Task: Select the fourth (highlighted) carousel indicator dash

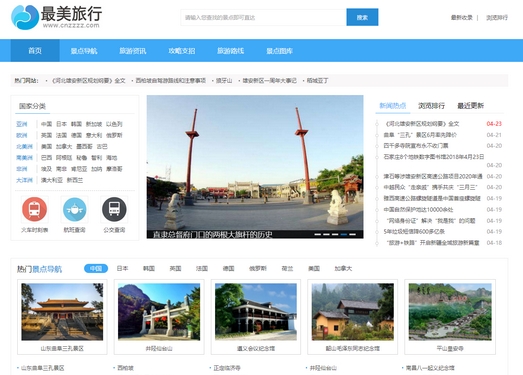Action: (x=344, y=235)
